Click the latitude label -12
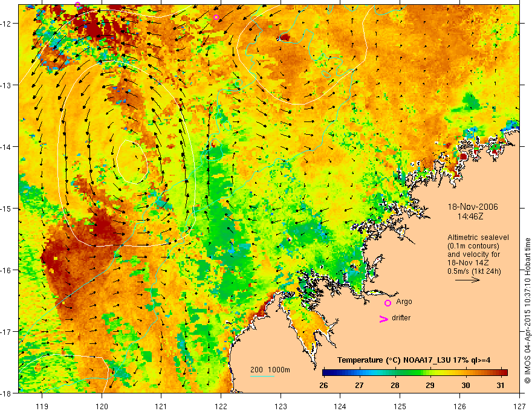This screenshot has height=411, width=532. click(x=6, y=24)
